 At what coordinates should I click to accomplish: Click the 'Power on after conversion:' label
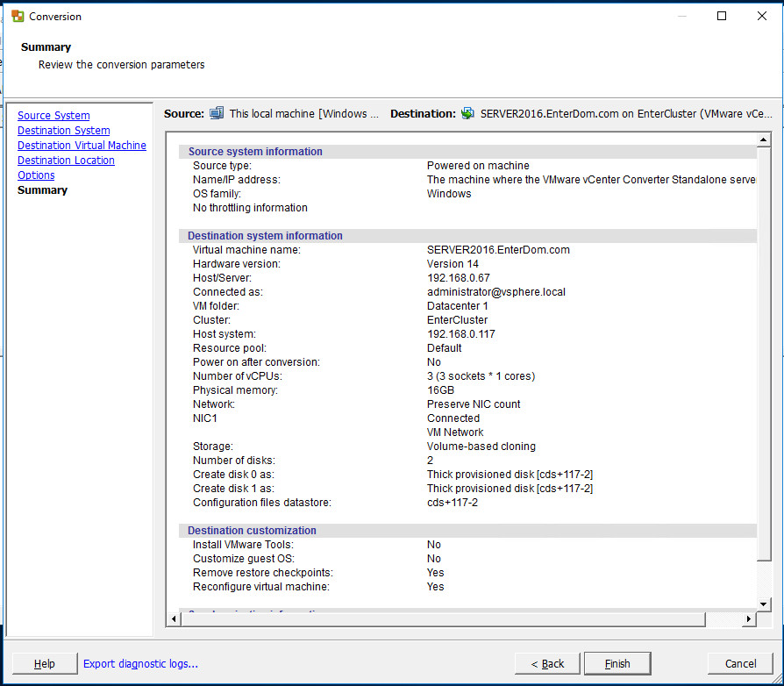(256, 362)
